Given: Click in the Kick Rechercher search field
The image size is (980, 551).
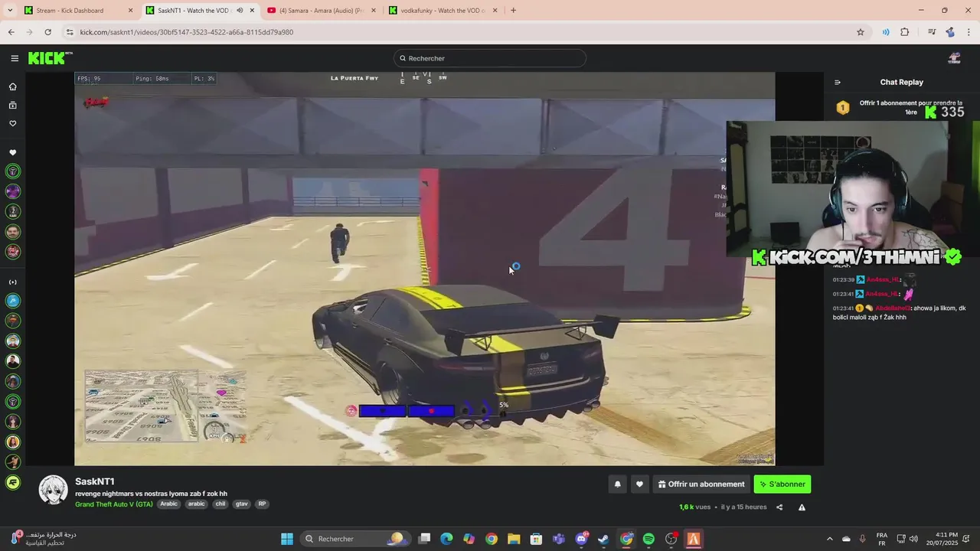Looking at the screenshot, I should point(490,58).
